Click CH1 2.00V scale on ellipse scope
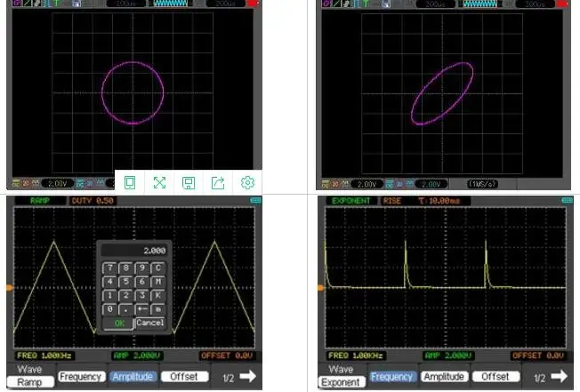The height and width of the screenshot is (392, 580). pyautogui.click(x=367, y=184)
